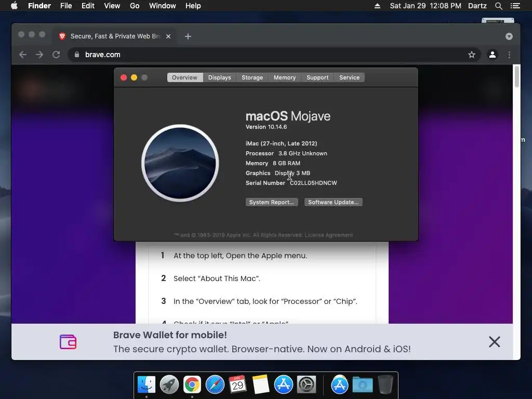Open the browser profile icon
The height and width of the screenshot is (399, 532).
[x=493, y=55]
